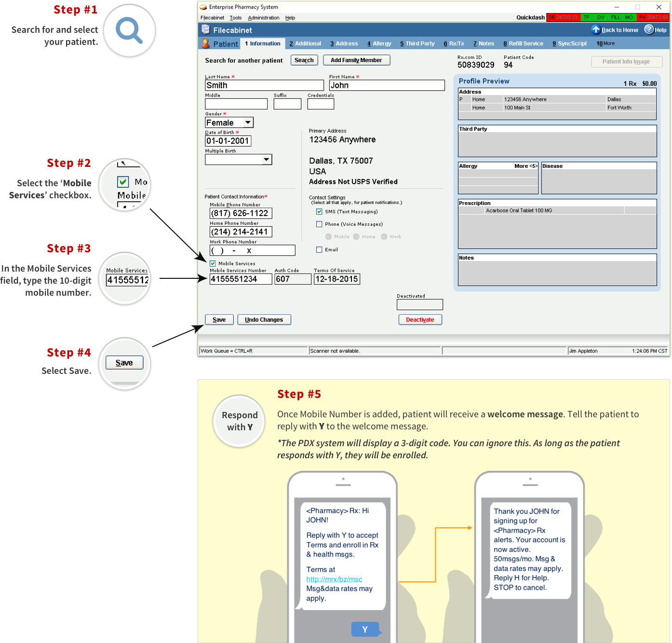Click the red DE Quickdash indicator
Image resolution: width=672 pixels, height=643 pixels.
(564, 17)
